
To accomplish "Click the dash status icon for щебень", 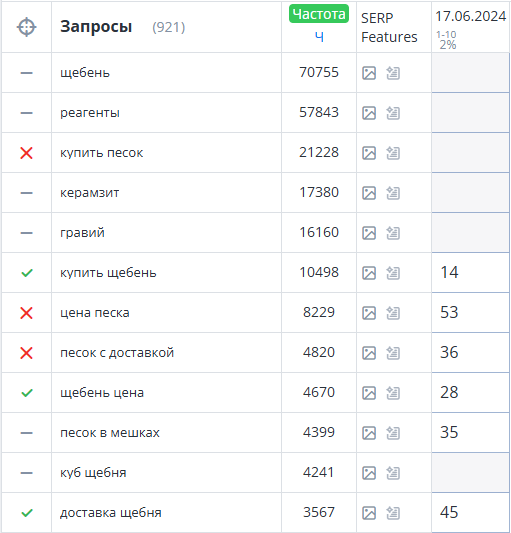I will [27, 73].
